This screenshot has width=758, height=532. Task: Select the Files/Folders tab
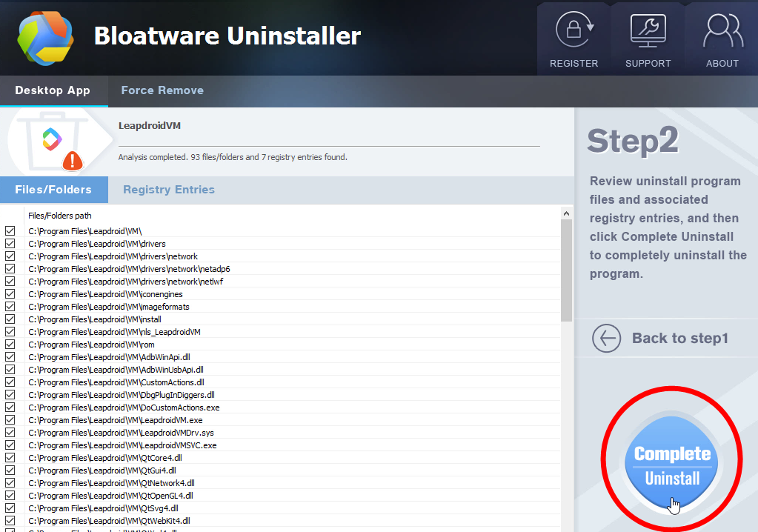(x=53, y=190)
